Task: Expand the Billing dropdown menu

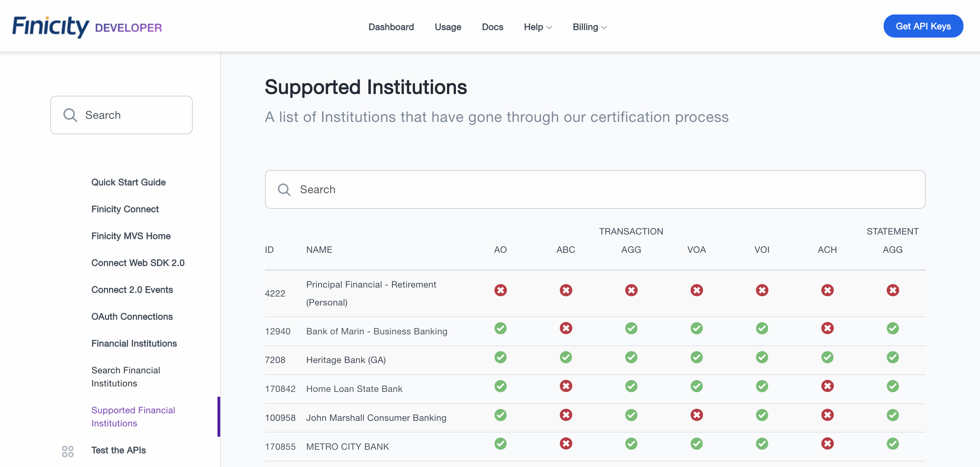Action: 589,27
